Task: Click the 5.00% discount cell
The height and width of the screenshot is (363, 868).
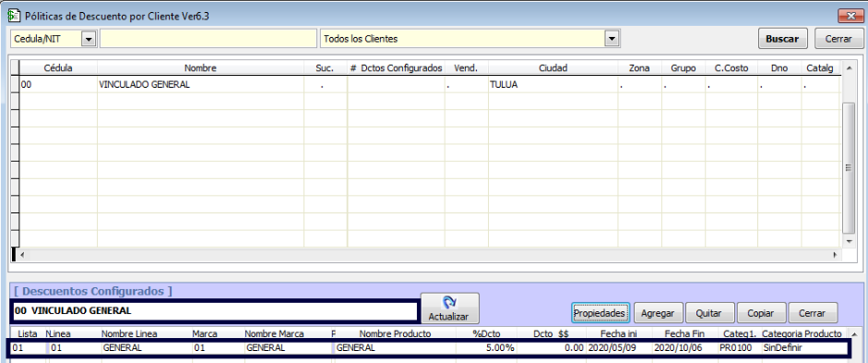Action: click(487, 348)
